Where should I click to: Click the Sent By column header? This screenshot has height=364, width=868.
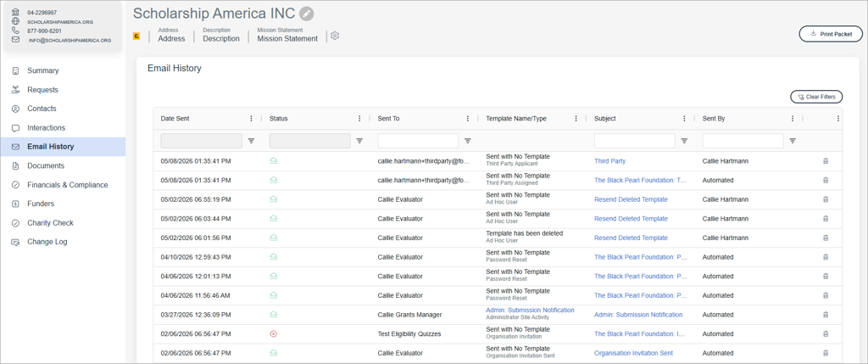[x=714, y=119]
